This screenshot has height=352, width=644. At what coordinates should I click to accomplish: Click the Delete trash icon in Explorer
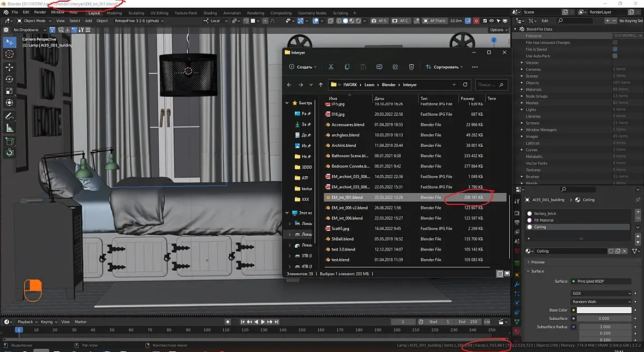[412, 67]
